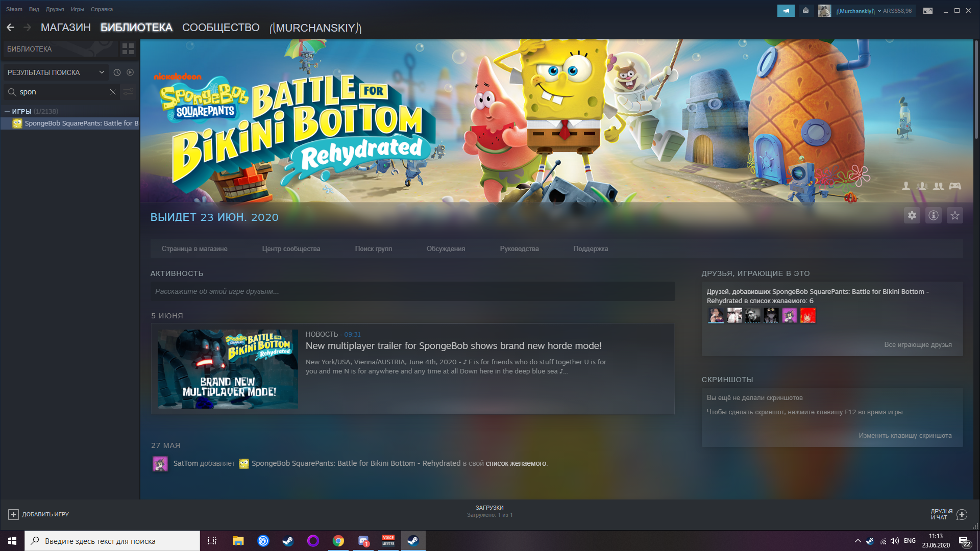Open friends and chat plus icon
The image size is (980, 551).
[x=962, y=515]
